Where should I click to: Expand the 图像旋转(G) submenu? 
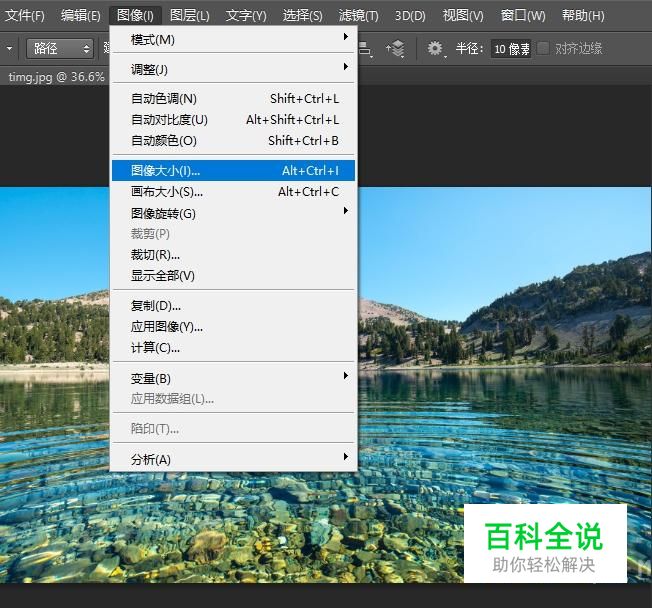[x=233, y=213]
